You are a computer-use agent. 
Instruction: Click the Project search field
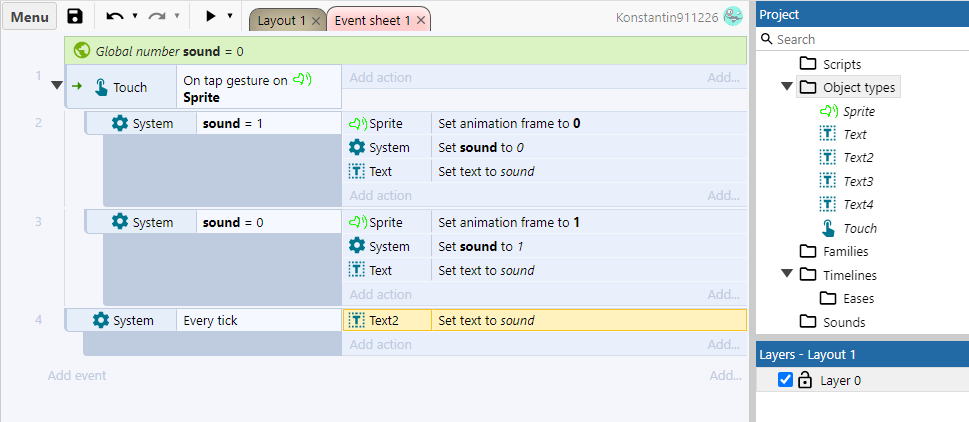[x=865, y=39]
